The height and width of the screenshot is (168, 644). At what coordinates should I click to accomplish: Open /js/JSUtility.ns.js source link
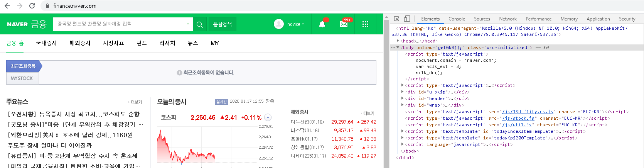coord(528,112)
